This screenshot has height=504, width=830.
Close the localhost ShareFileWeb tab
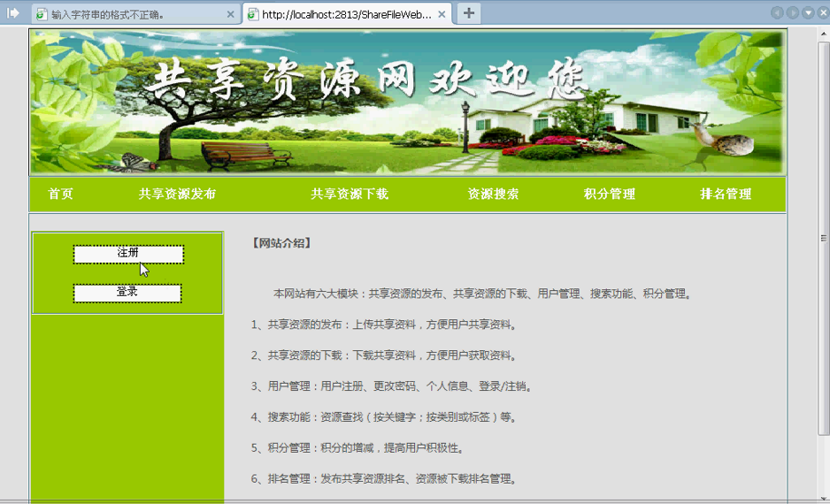pyautogui.click(x=442, y=15)
